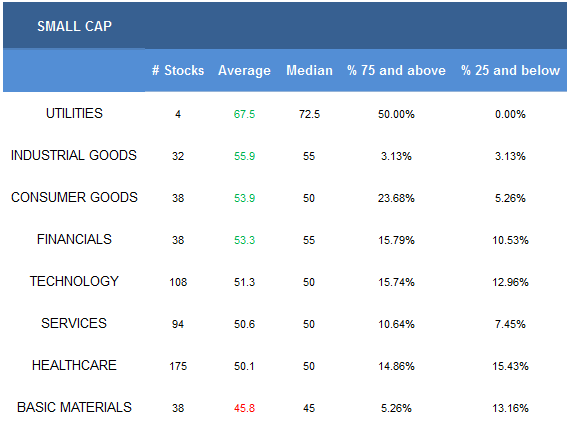Click the FINANCIALS sector name
This screenshot has width=569, height=442.
point(74,240)
